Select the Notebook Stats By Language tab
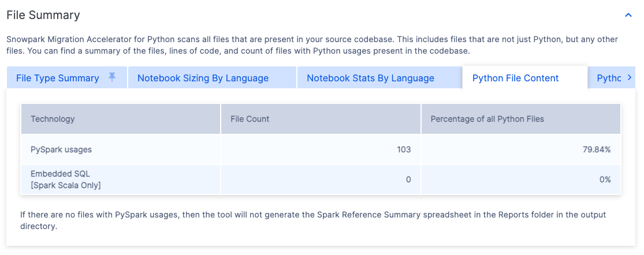Viewport: 644px width, 255px height. click(x=370, y=78)
